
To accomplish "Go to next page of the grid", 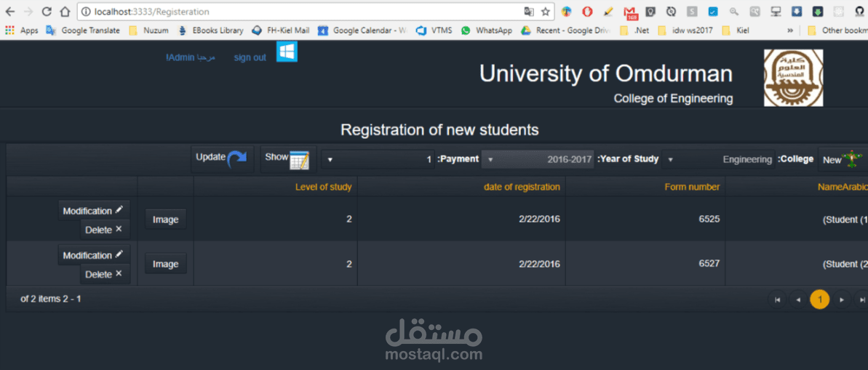I will pyautogui.click(x=841, y=299).
